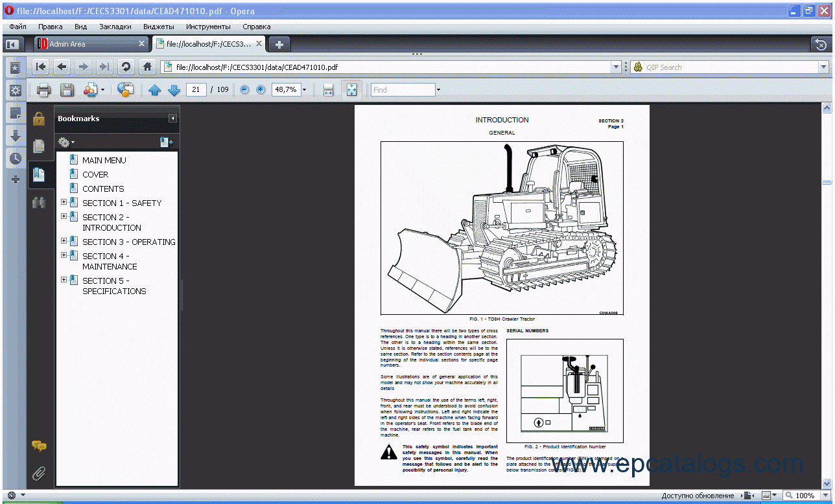The width and height of the screenshot is (835, 504).
Task: Save a copy with the floppy disk icon
Action: pyautogui.click(x=67, y=90)
